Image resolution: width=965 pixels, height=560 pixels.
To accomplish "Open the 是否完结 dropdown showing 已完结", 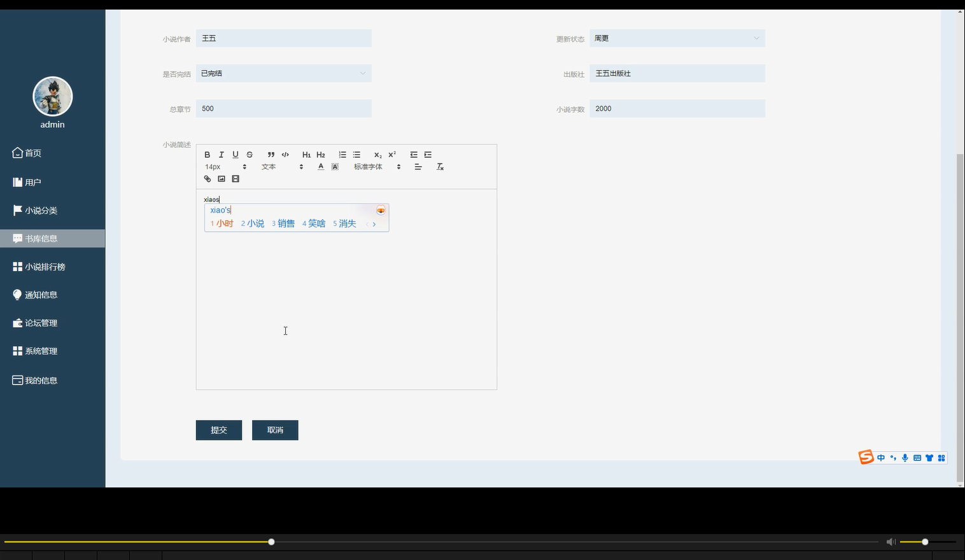I will [x=283, y=73].
